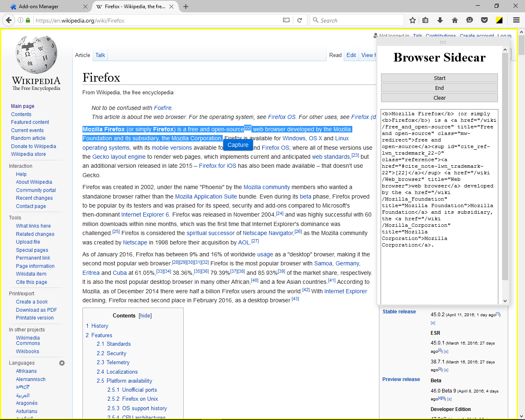Show bookmarks list icon
Viewport: 525px width, 420px height.
click(425, 20)
